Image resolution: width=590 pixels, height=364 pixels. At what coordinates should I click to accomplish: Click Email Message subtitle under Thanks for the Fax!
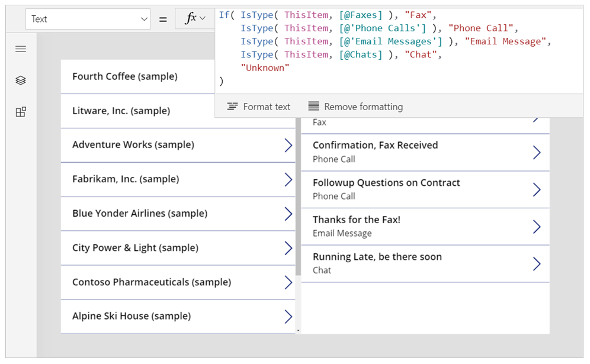[x=342, y=233]
